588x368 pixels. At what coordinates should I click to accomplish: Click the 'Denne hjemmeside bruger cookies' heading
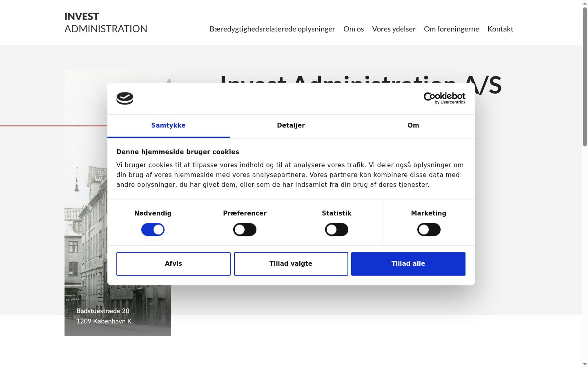[178, 152]
